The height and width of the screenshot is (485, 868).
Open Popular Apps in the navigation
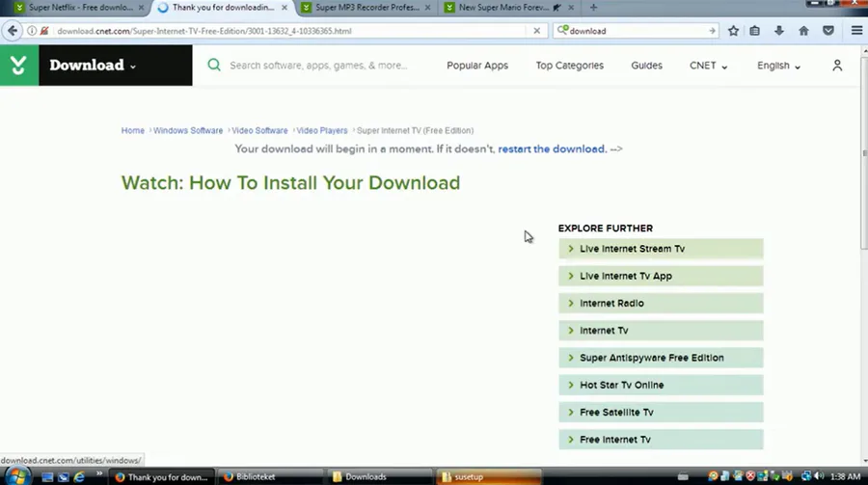(x=477, y=66)
